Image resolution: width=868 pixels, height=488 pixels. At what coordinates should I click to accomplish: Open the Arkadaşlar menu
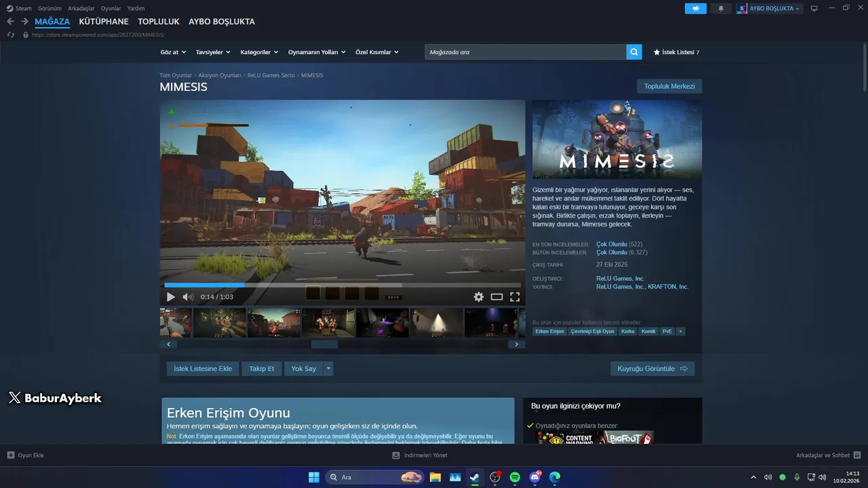click(x=81, y=9)
